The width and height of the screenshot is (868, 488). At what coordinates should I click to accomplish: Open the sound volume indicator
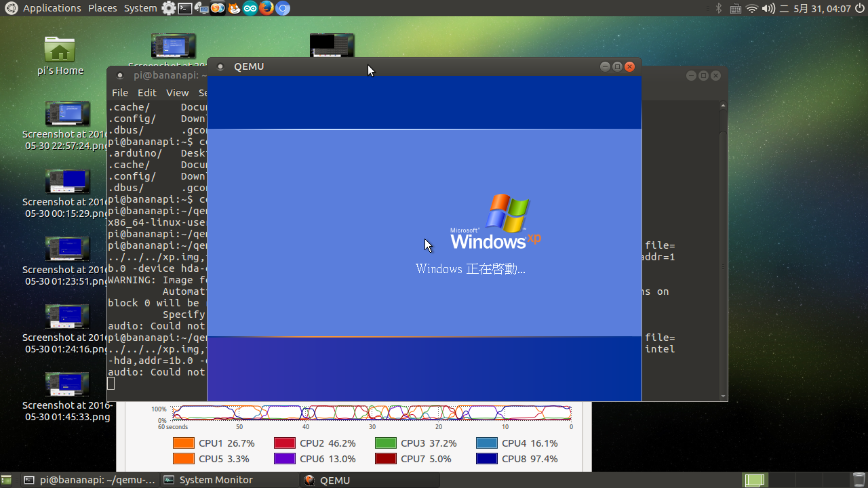coord(768,8)
